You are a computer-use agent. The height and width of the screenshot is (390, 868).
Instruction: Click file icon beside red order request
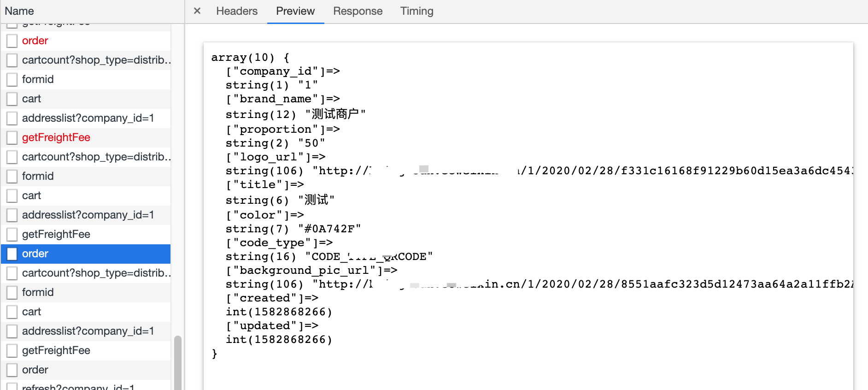coord(12,41)
